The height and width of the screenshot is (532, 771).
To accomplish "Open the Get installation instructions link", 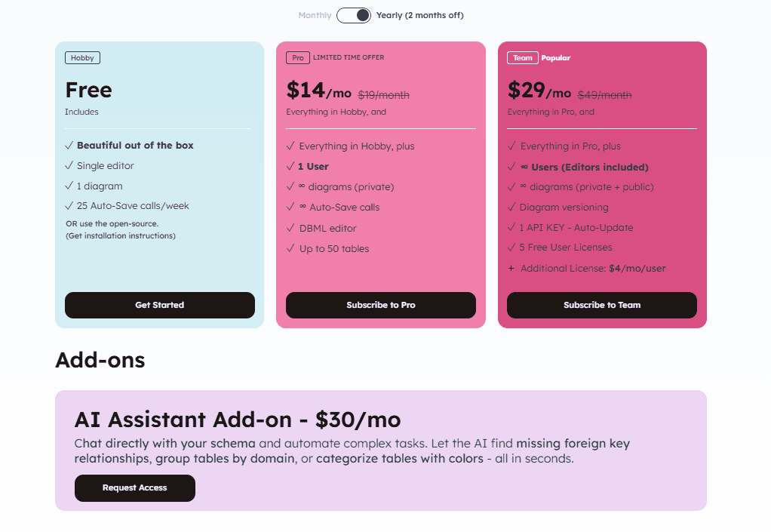I will (x=121, y=235).
